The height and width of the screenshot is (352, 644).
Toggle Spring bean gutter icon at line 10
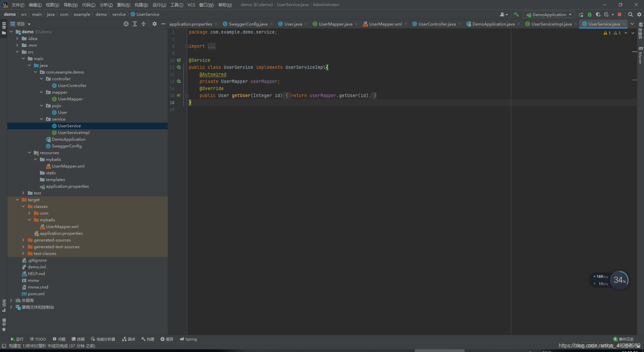(179, 60)
